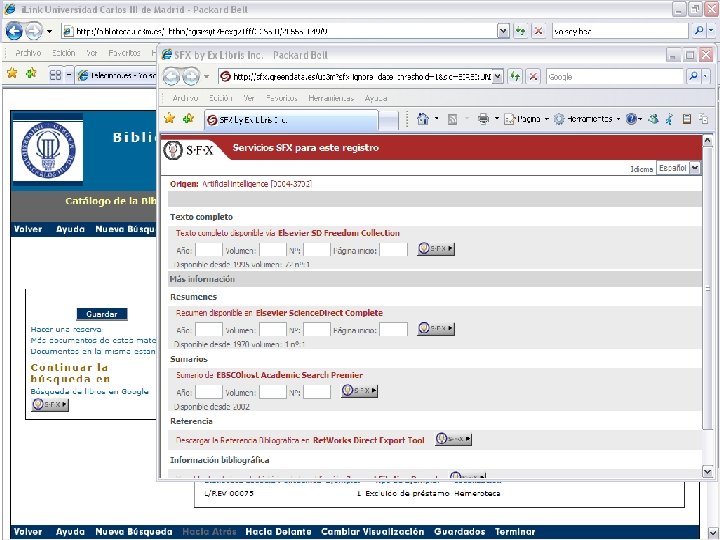
Task: Click SFX button for Elsevier SD Freedom Collection
Action: click(436, 248)
